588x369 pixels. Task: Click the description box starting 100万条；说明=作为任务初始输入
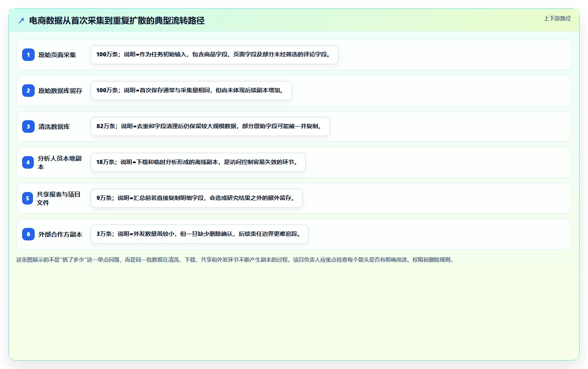click(215, 55)
